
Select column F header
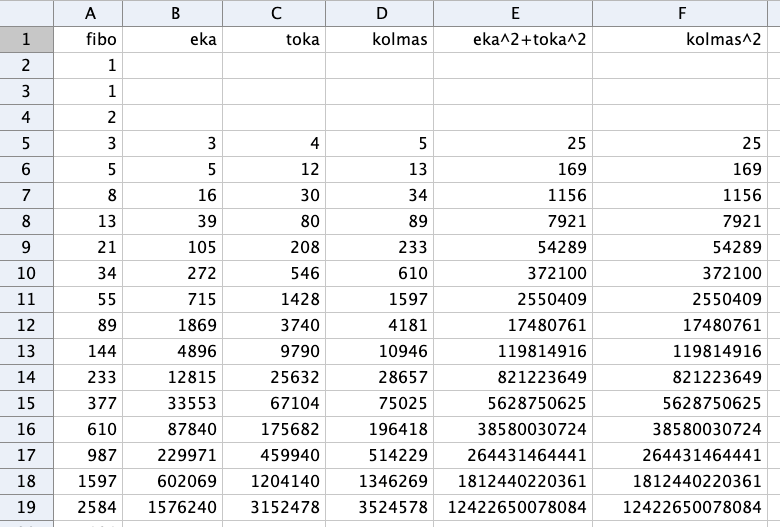tap(682, 13)
